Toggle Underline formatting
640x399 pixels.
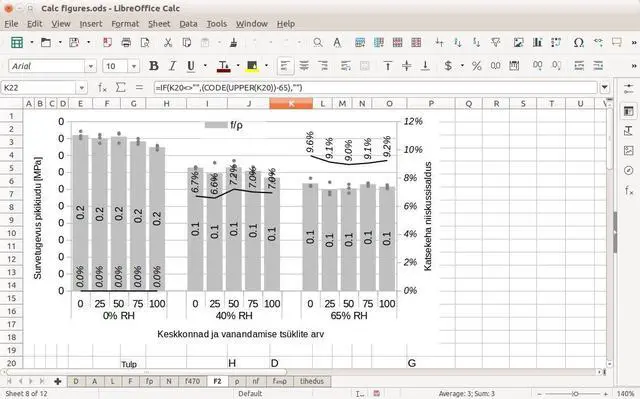pos(191,66)
